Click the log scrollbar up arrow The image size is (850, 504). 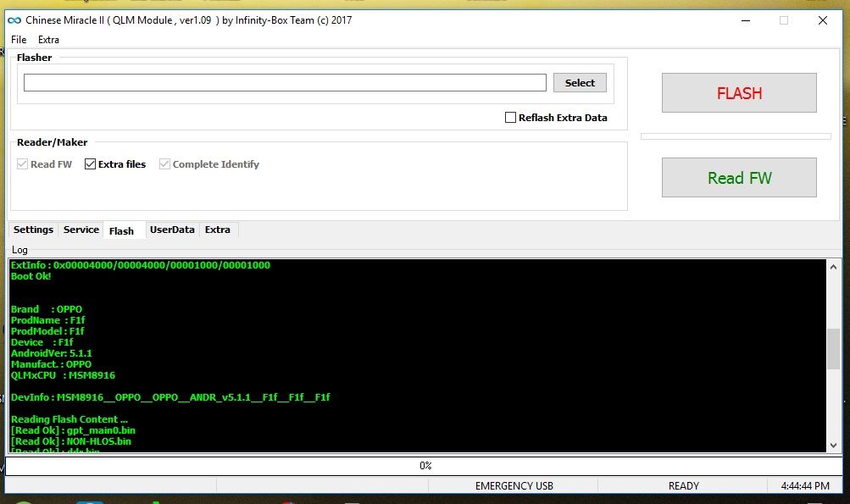coord(833,267)
